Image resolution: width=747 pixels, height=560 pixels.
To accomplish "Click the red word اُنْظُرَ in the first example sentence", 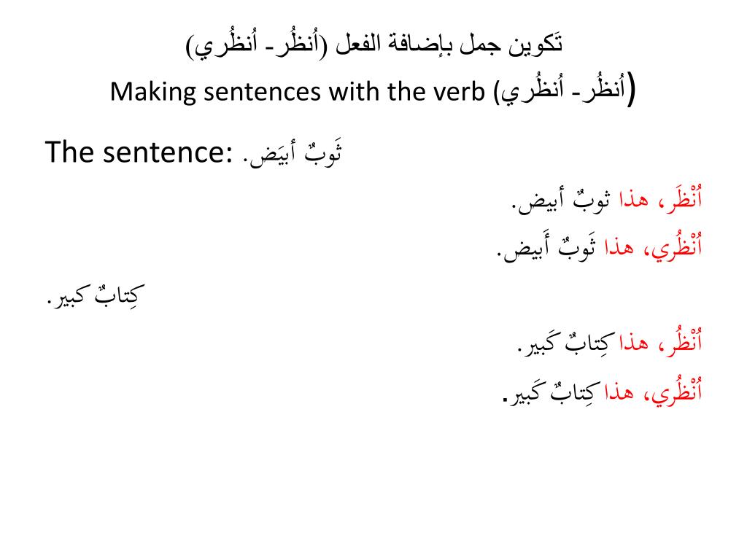I will click(684, 199).
